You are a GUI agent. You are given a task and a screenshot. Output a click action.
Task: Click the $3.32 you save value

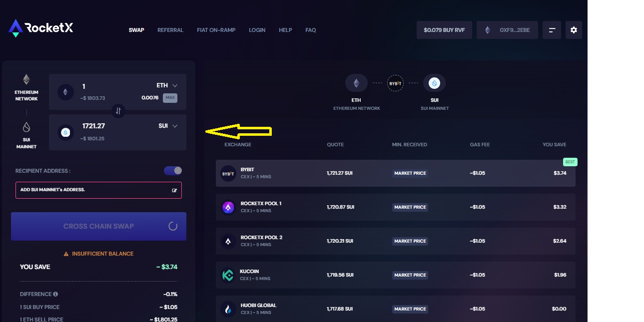pyautogui.click(x=560, y=207)
